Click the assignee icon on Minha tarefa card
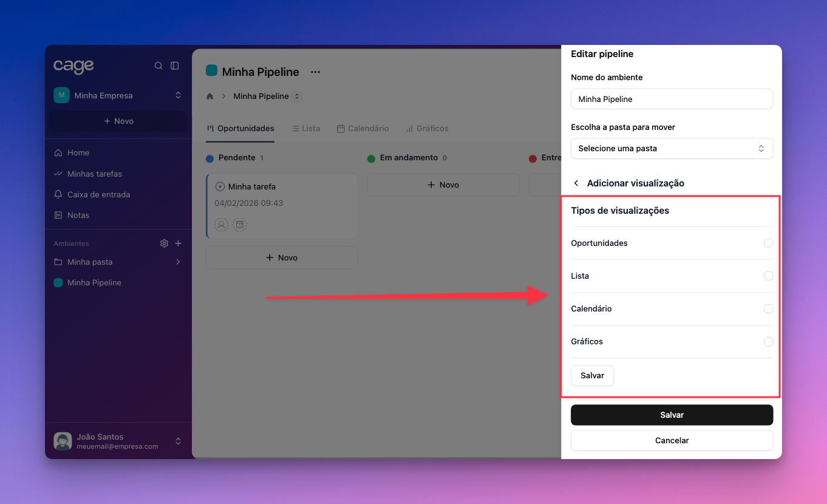827x504 pixels. (222, 225)
